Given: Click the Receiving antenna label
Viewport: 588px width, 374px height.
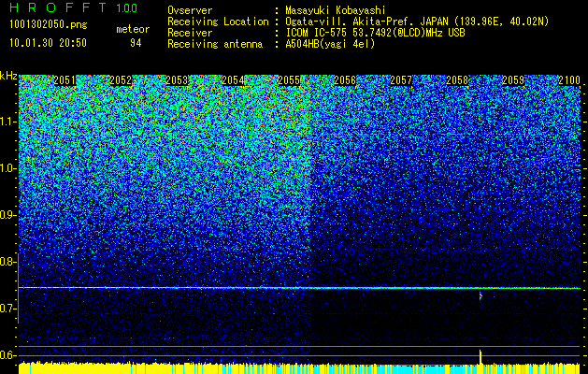Looking at the screenshot, I should tap(215, 44).
